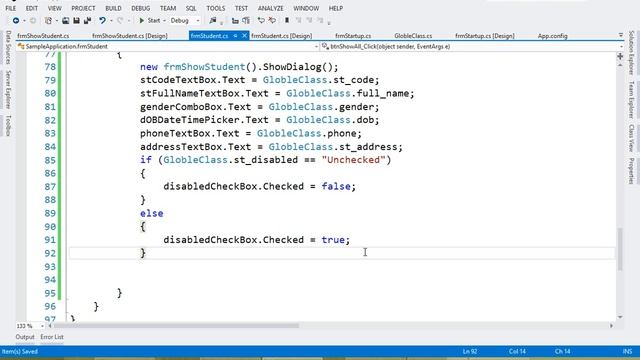The width and height of the screenshot is (640, 360).
Task: Click the comment out lines icon
Action: (x=261, y=20)
